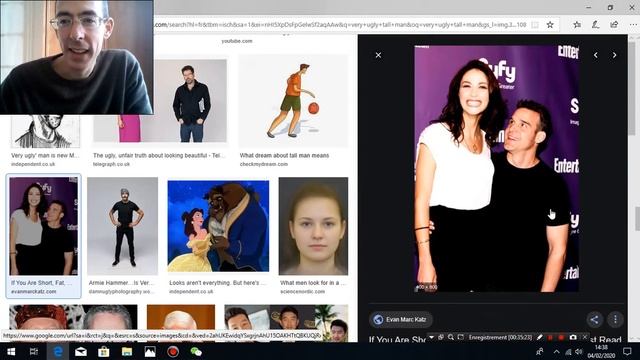640x360 pixels.
Task: Take a screenshot with camera icon
Action: coord(573,337)
